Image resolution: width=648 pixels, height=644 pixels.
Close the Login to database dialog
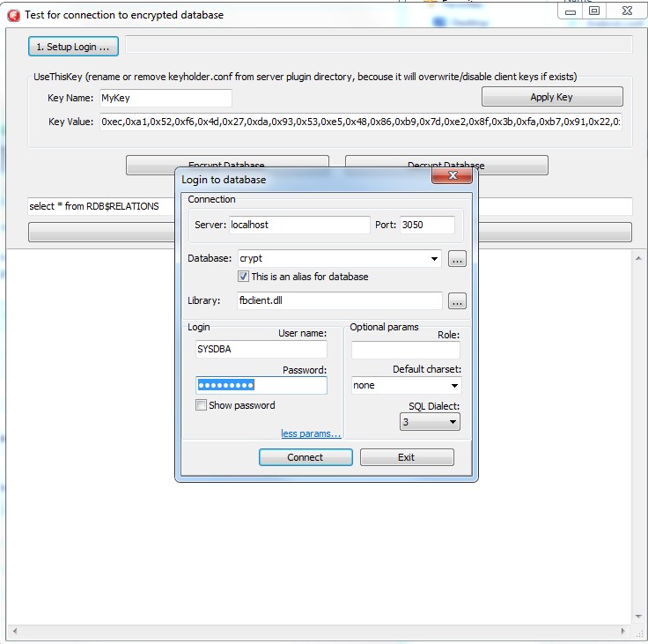click(453, 176)
